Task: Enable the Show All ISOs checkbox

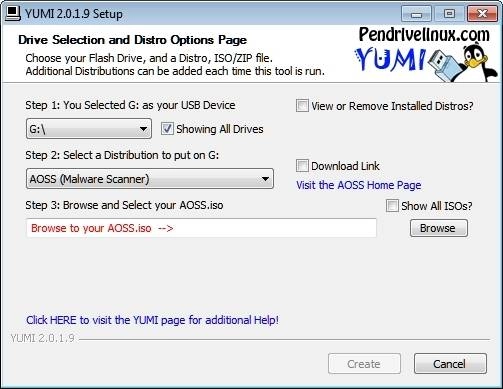Action: pyautogui.click(x=392, y=206)
